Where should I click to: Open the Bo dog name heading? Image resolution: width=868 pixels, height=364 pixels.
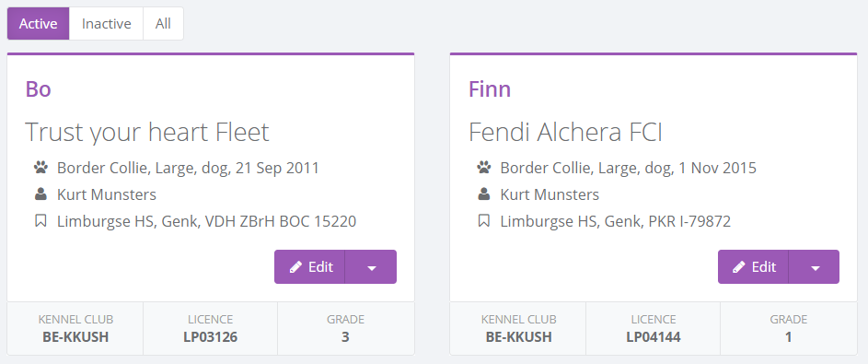tap(38, 89)
